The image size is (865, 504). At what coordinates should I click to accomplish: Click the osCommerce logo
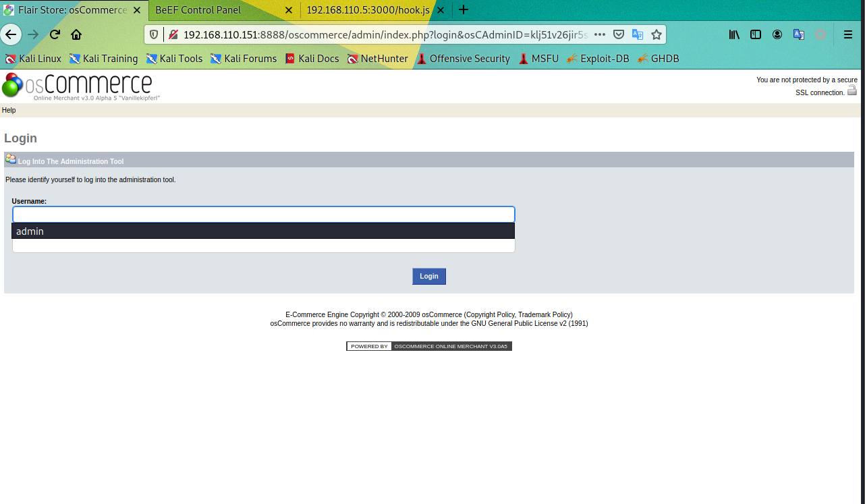point(81,86)
